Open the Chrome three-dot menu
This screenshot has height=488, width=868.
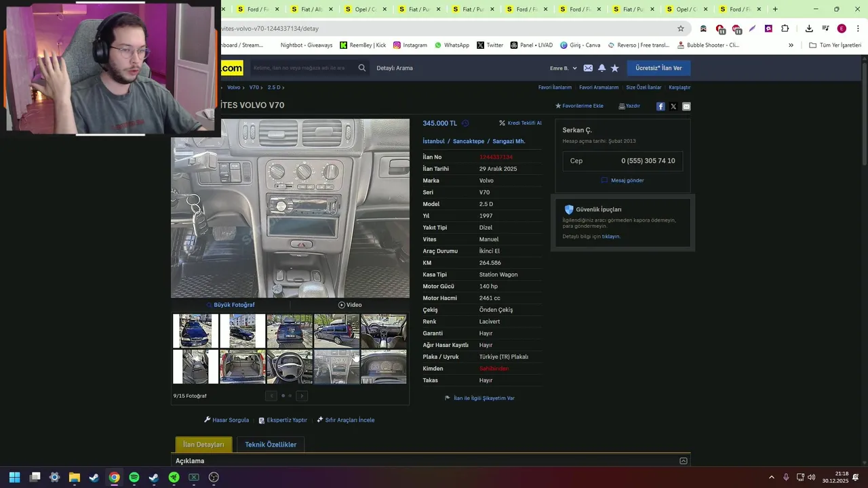click(x=858, y=28)
